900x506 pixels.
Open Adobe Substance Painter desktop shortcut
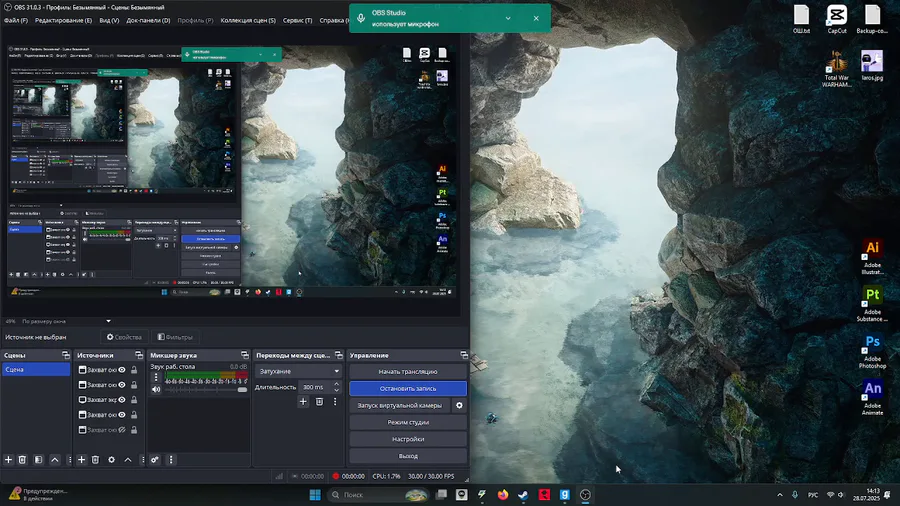pos(872,303)
